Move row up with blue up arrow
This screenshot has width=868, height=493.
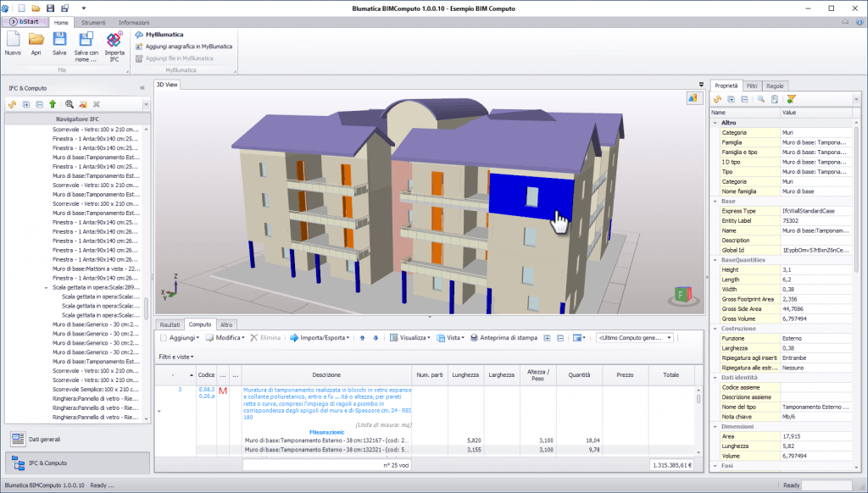click(362, 338)
